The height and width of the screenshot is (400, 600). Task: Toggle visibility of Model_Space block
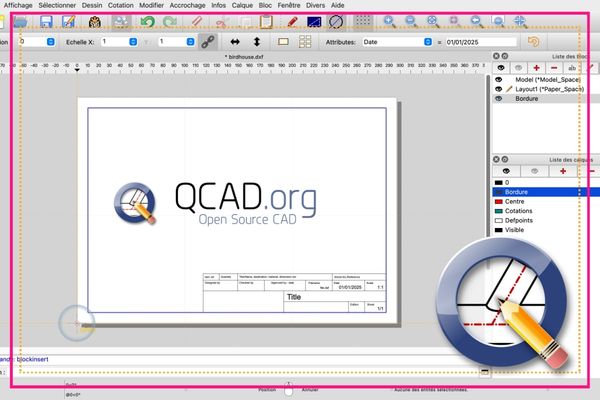(499, 80)
